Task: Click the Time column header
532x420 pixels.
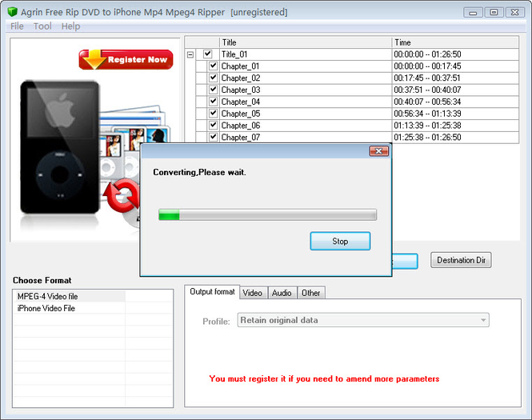Action: [455, 42]
